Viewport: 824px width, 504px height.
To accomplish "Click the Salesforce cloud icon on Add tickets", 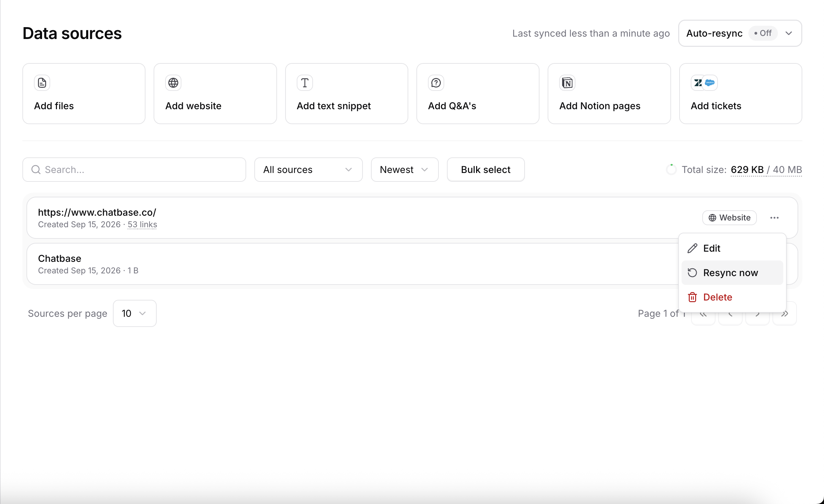I will click(710, 83).
